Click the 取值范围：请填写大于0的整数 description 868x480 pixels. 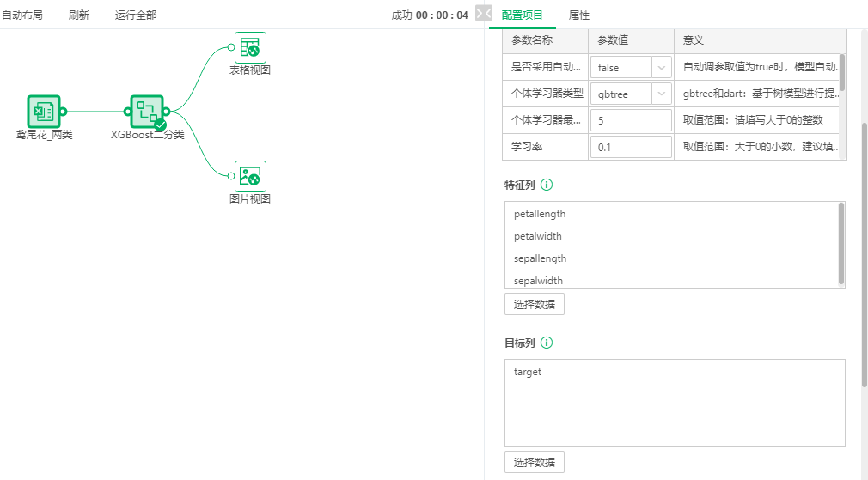pos(753,120)
